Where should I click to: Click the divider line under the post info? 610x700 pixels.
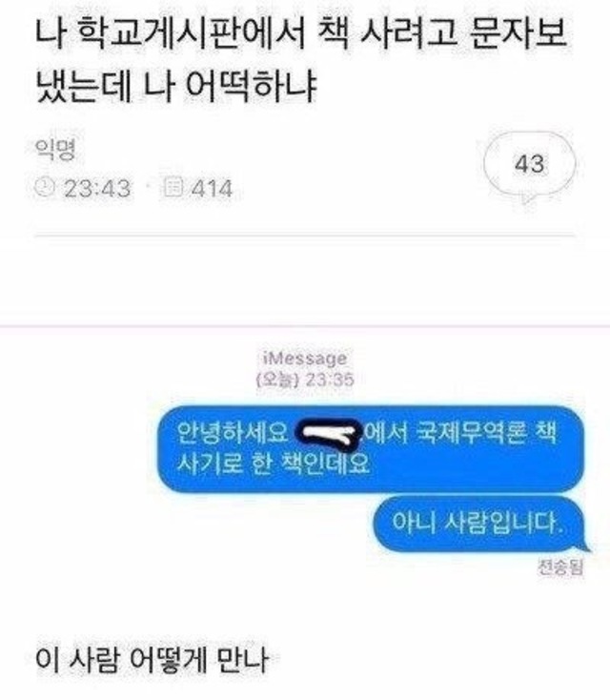coord(305,235)
